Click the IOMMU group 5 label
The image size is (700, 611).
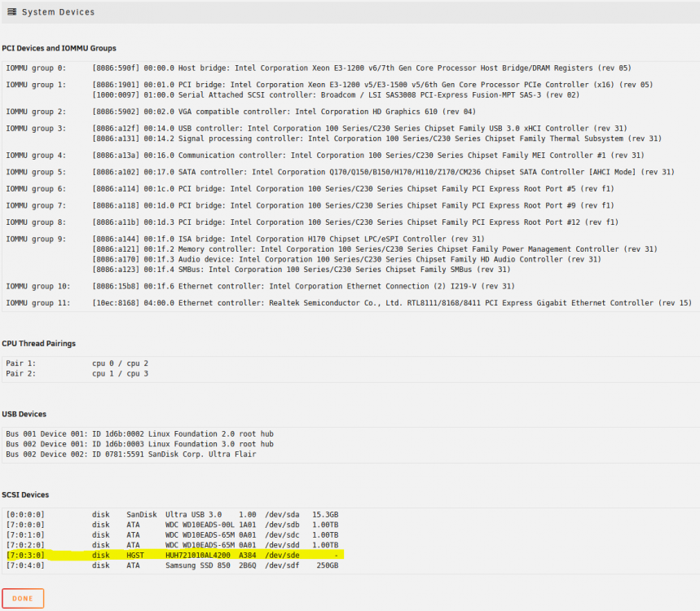coord(36,172)
